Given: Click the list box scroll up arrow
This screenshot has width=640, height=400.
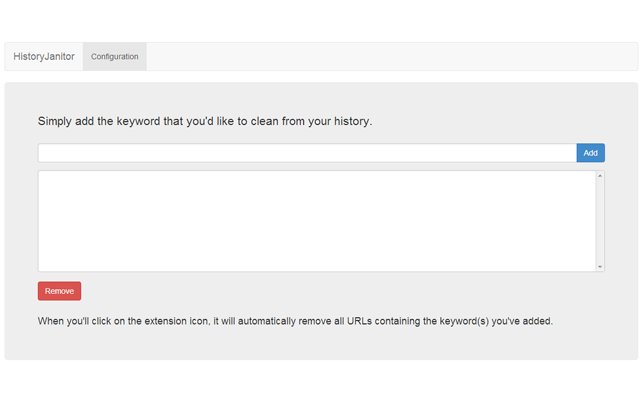Looking at the screenshot, I should 600,176.
